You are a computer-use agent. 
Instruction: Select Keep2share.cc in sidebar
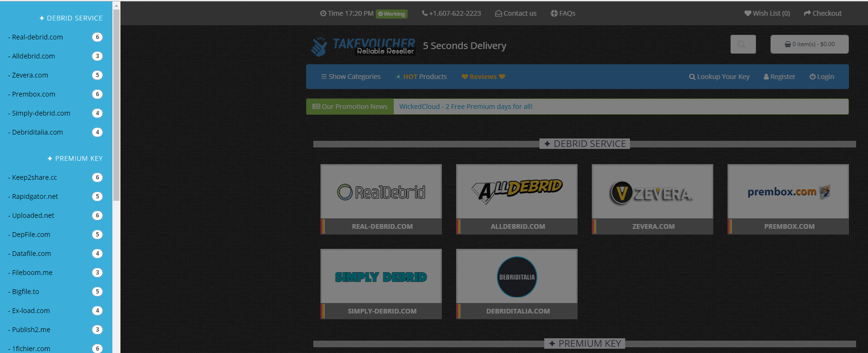tap(34, 177)
